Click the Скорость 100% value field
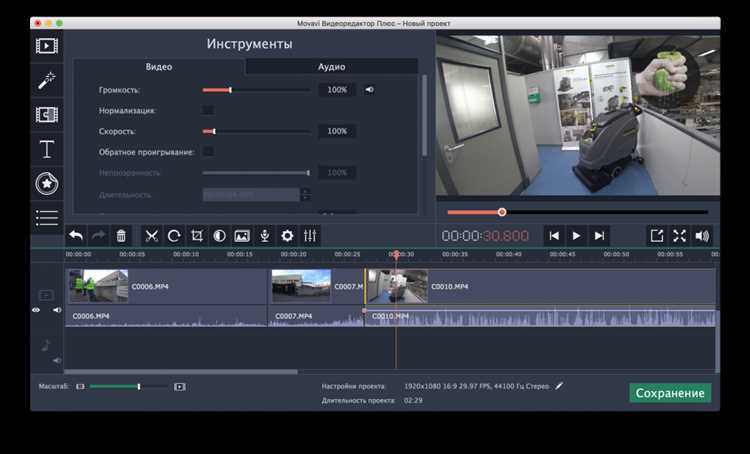Image resolution: width=750 pixels, height=454 pixels. pyautogui.click(x=337, y=131)
